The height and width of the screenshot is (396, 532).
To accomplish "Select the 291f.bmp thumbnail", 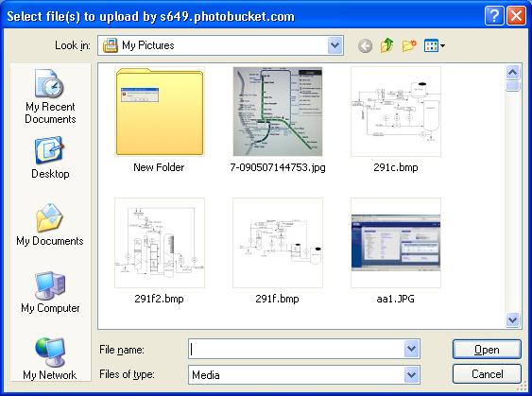I will [x=278, y=243].
